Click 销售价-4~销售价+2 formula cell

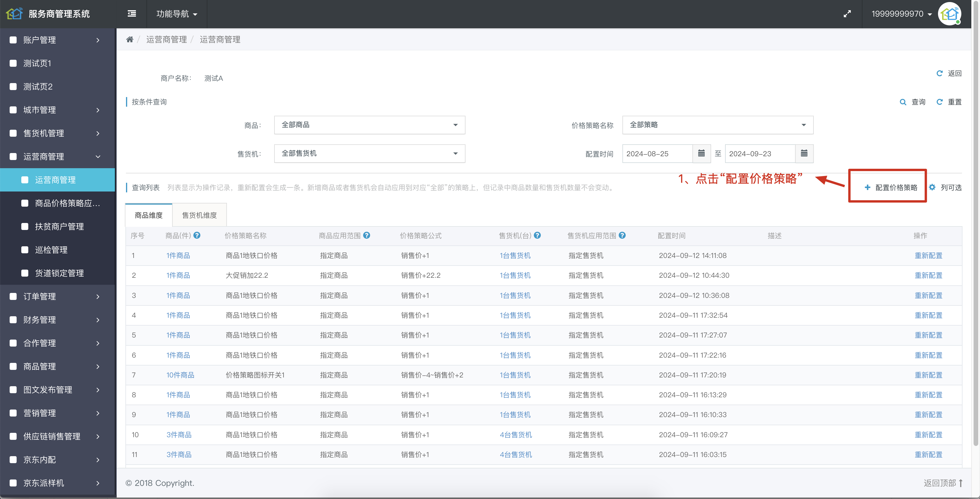[432, 375]
